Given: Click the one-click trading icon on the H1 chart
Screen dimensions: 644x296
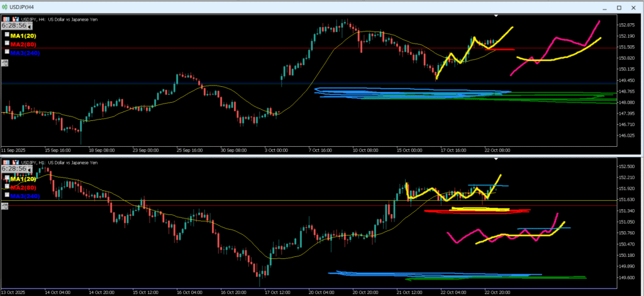Looking at the screenshot, I should pos(6,162).
